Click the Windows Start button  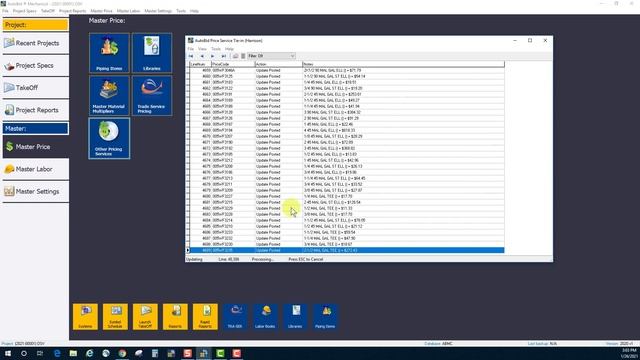coord(8,353)
